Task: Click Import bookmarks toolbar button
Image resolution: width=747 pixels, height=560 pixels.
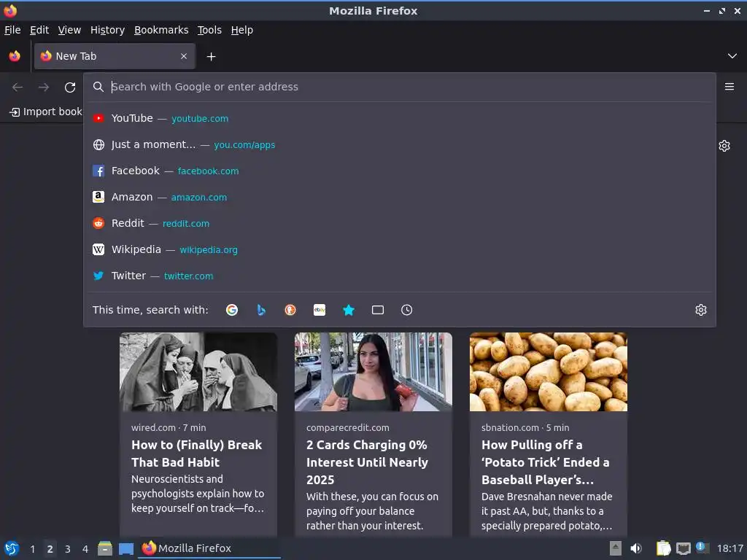Action: tap(46, 112)
